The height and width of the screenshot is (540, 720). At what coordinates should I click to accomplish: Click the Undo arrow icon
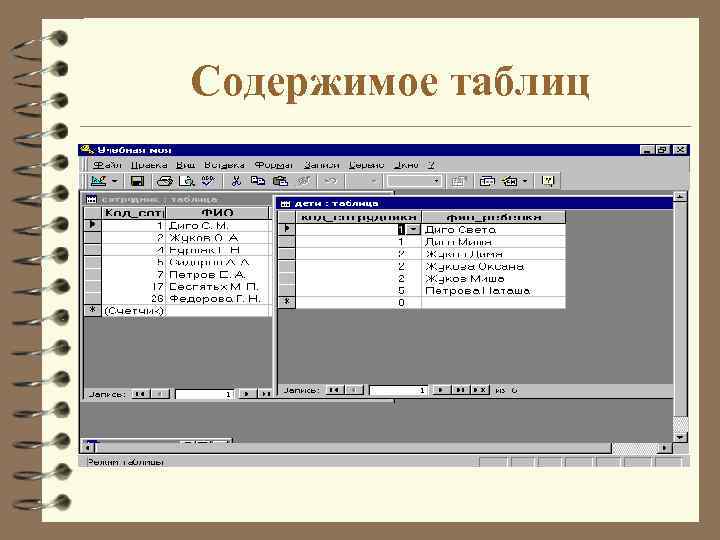pyautogui.click(x=331, y=181)
